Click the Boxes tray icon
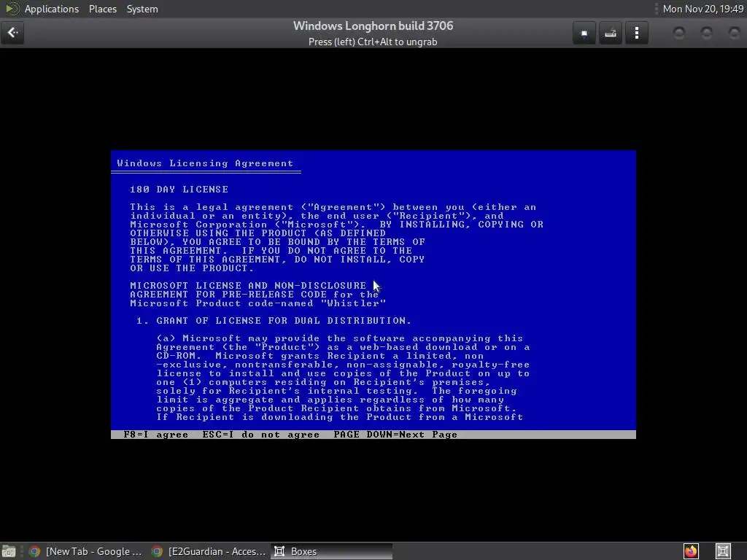 (723, 551)
